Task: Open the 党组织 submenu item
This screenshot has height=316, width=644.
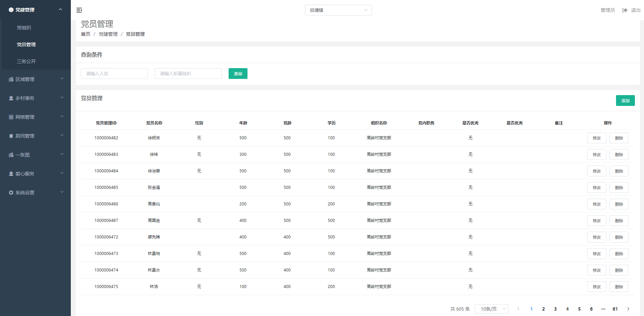Action: [24, 28]
